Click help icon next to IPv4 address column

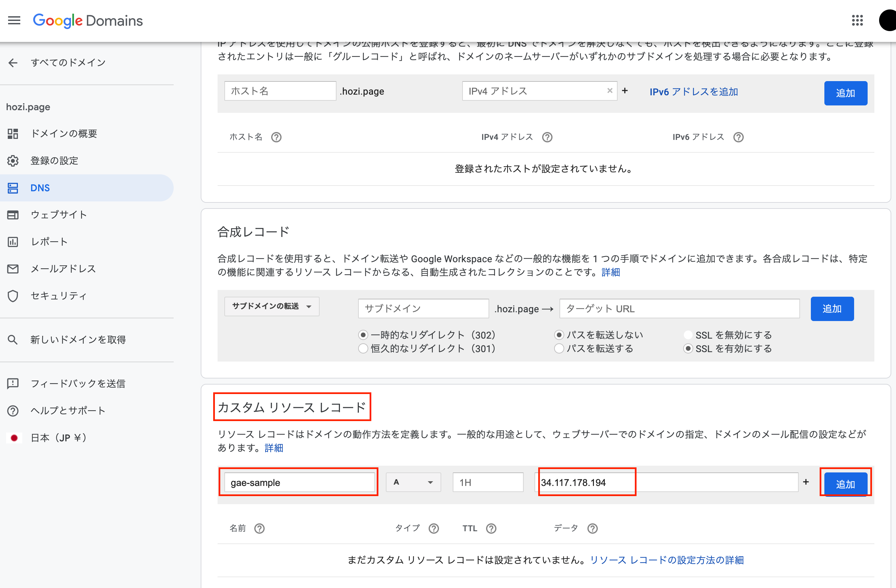pyautogui.click(x=547, y=138)
